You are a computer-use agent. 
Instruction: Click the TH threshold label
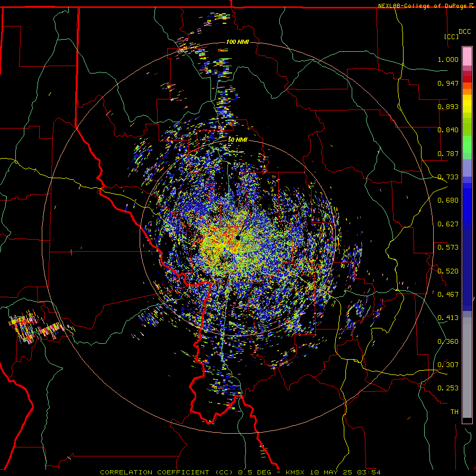click(x=454, y=412)
